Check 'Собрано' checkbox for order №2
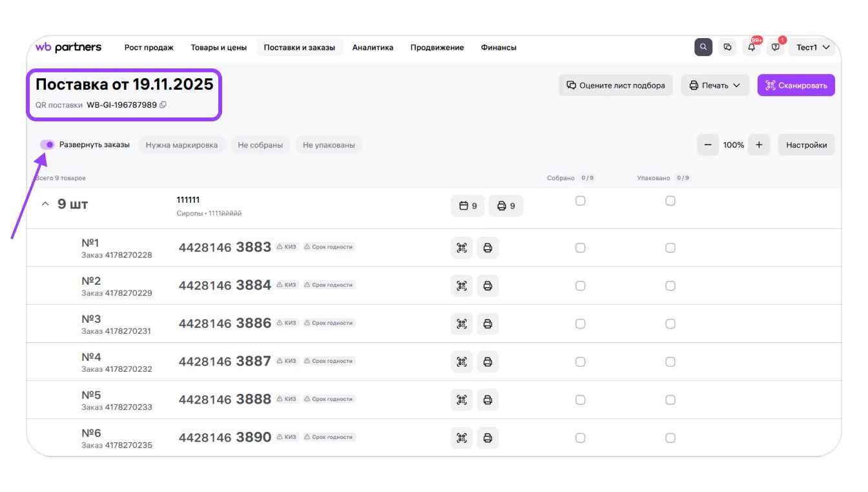868x492 pixels. [x=580, y=286]
